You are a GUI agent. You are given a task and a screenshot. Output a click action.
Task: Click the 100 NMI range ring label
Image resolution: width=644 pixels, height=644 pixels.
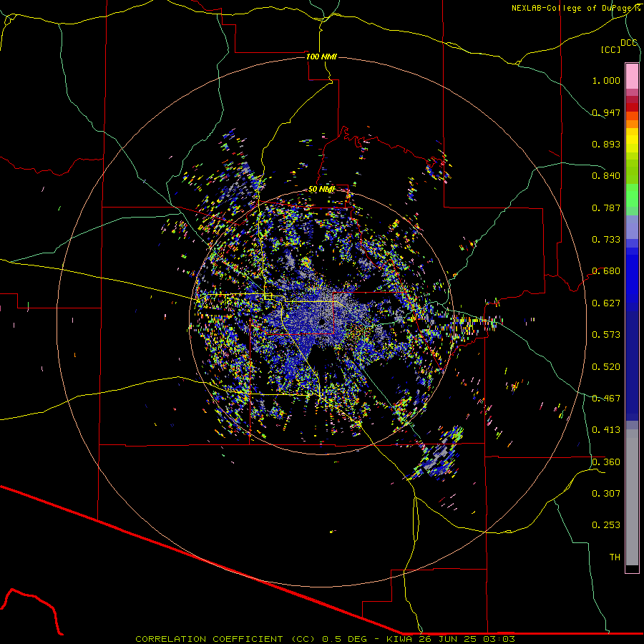pyautogui.click(x=321, y=57)
